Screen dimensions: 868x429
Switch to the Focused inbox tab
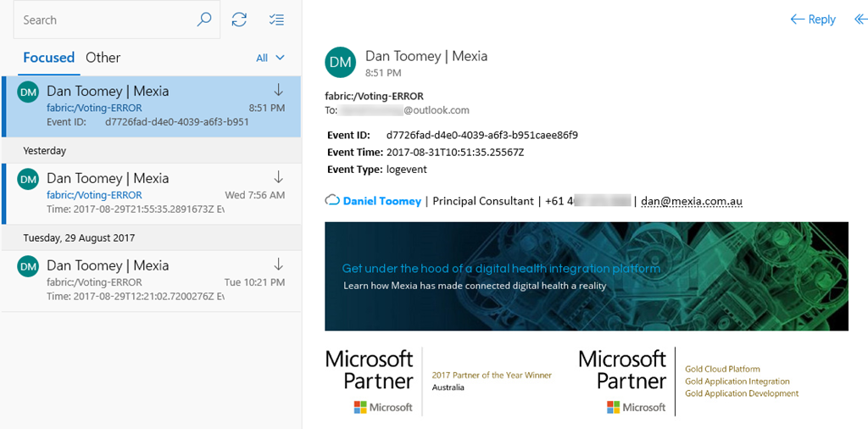(x=48, y=58)
